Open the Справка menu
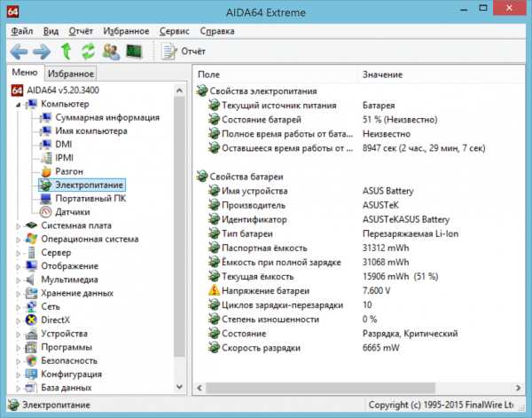Image resolution: width=532 pixels, height=418 pixels. 217,31
